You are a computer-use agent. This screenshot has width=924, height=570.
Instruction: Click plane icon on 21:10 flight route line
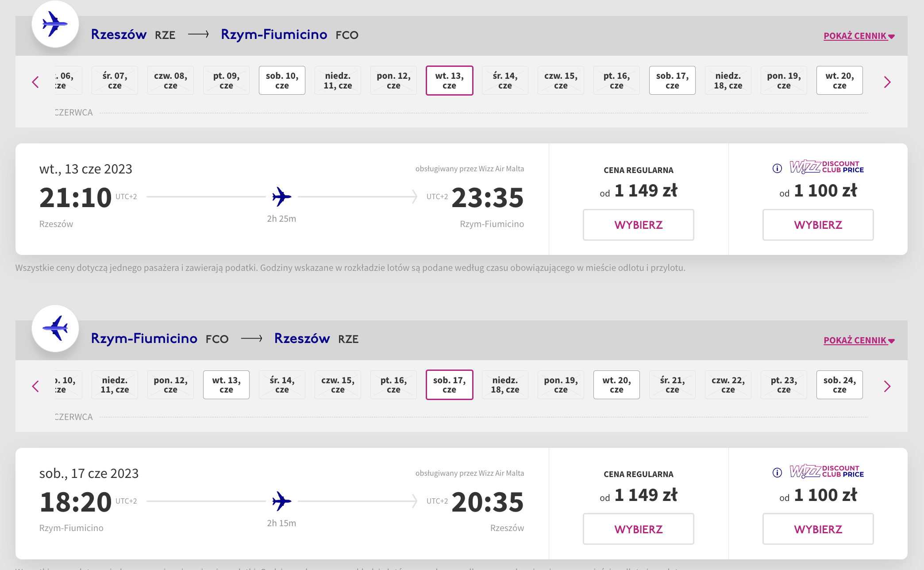pyautogui.click(x=281, y=196)
